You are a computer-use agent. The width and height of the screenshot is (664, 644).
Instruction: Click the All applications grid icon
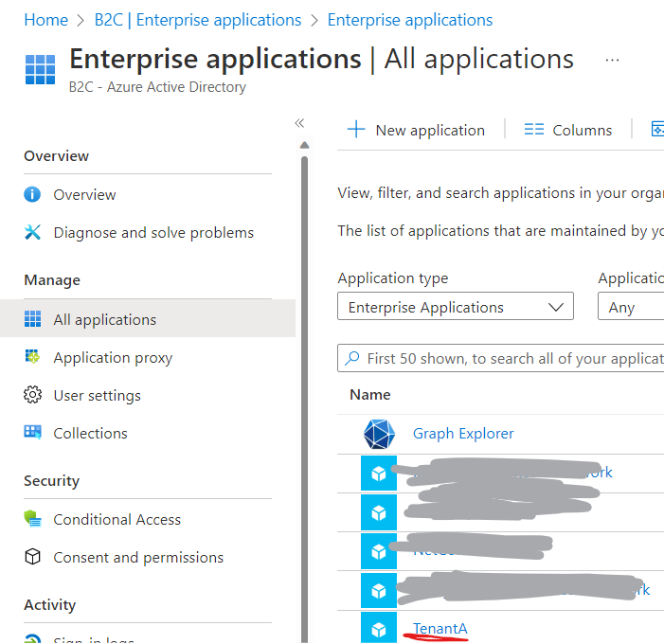pyautogui.click(x=32, y=319)
